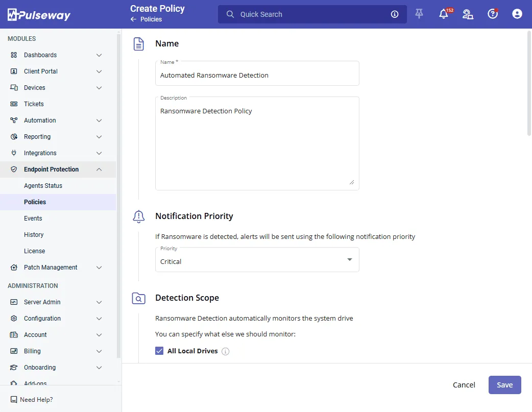The height and width of the screenshot is (412, 532).
Task: Open the Priority dropdown showing Critical
Action: point(257,260)
